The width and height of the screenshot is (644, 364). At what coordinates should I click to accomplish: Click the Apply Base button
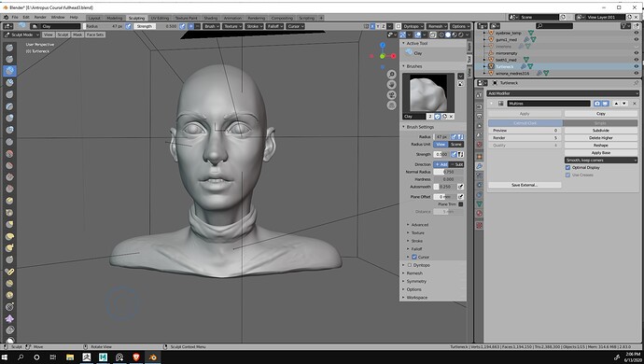(601, 152)
